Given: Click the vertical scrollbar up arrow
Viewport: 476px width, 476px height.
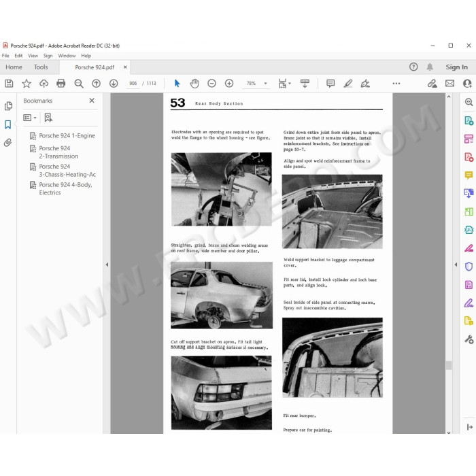Looking at the screenshot, I should 449,97.
